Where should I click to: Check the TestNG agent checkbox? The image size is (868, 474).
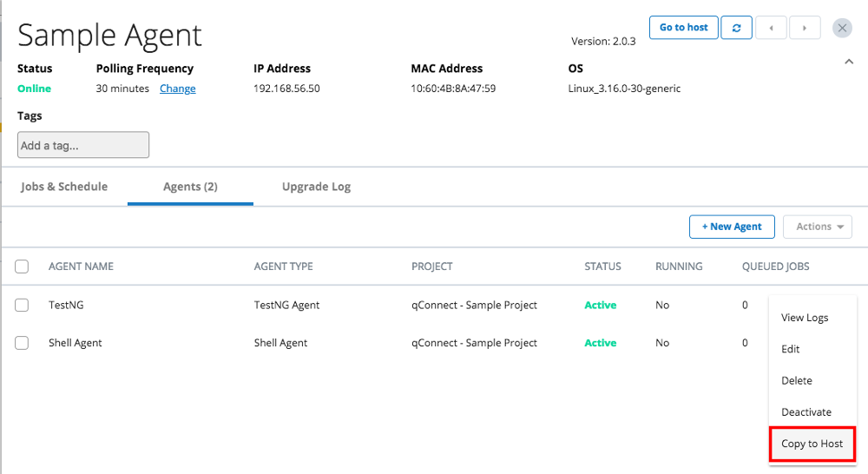(22, 305)
